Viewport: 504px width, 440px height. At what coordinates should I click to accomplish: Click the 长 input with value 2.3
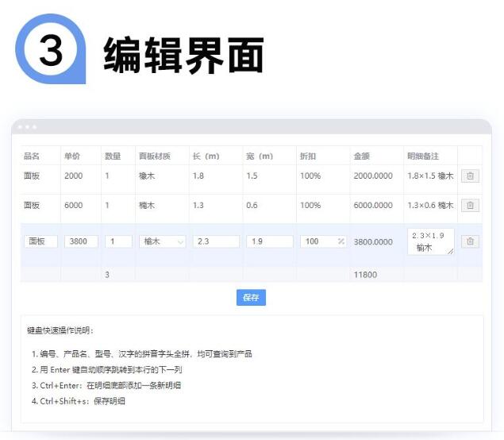point(215,241)
